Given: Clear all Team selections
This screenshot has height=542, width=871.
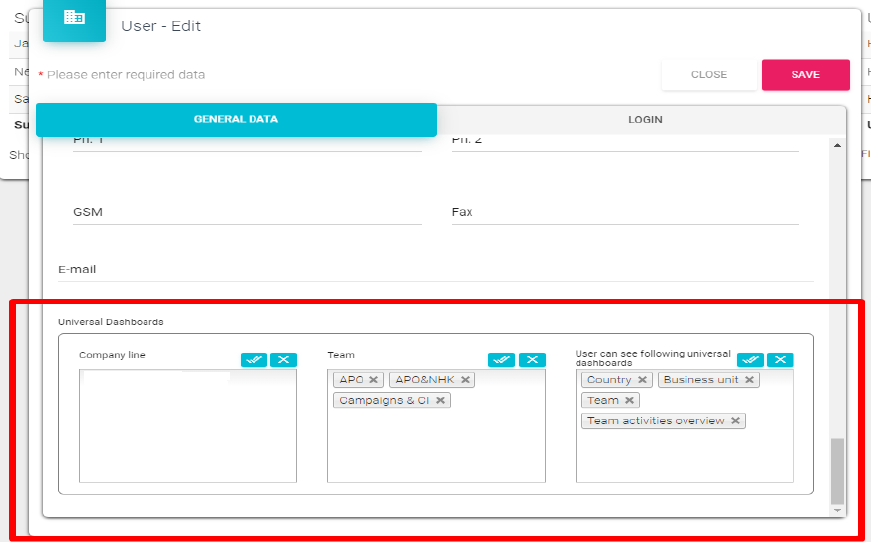Looking at the screenshot, I should pyautogui.click(x=531, y=360).
